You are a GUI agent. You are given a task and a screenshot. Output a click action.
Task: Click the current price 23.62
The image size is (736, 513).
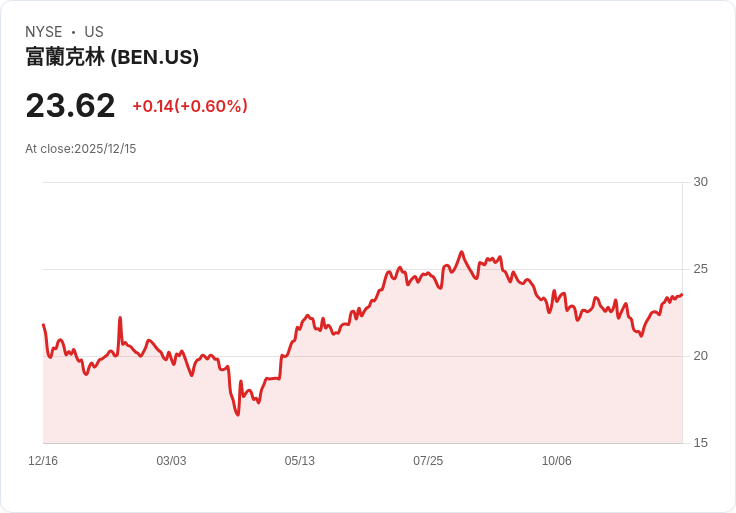(x=70, y=106)
